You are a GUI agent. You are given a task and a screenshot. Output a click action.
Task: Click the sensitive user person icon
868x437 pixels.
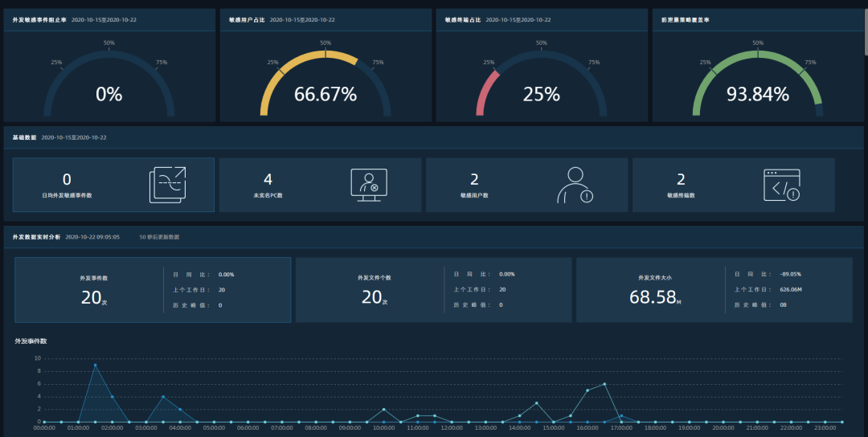pos(574,184)
